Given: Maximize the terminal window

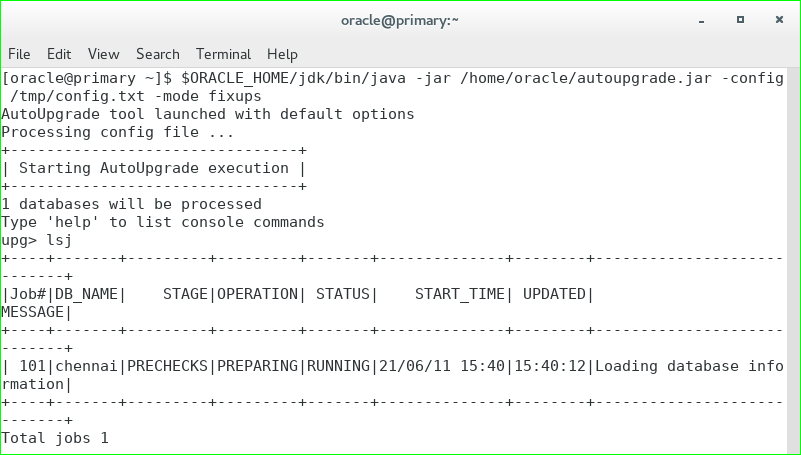Looking at the screenshot, I should point(740,19).
